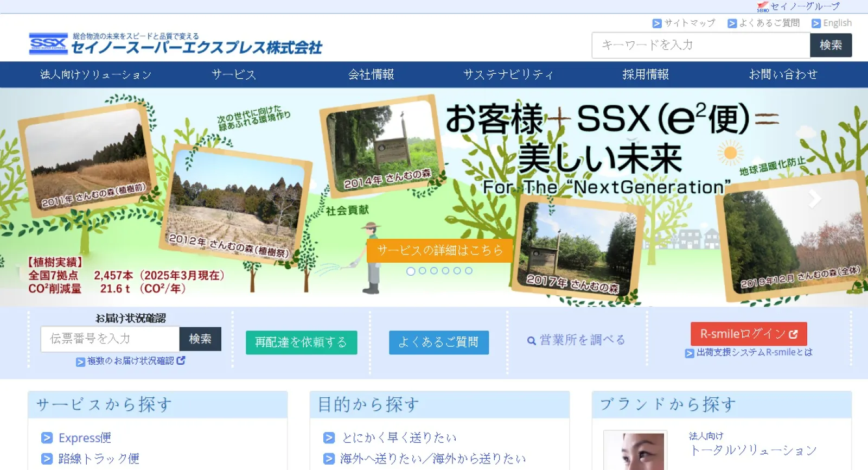
Task: Click the arrow icon beside Express便
Action: click(x=47, y=438)
